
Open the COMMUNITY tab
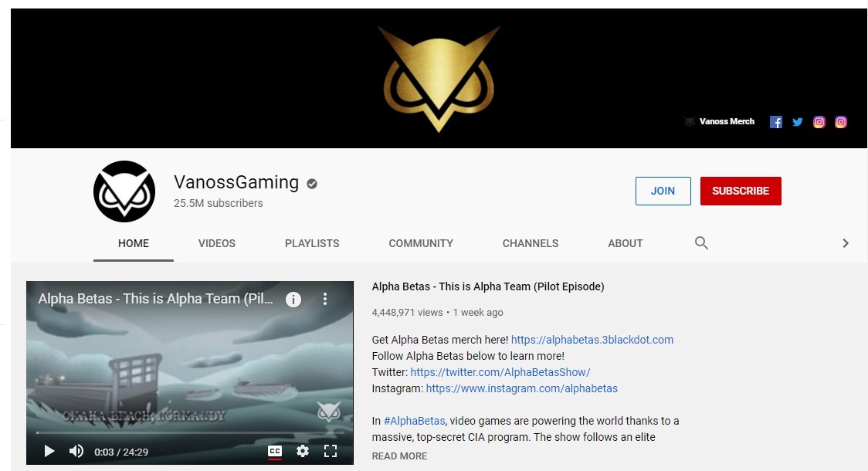click(421, 243)
